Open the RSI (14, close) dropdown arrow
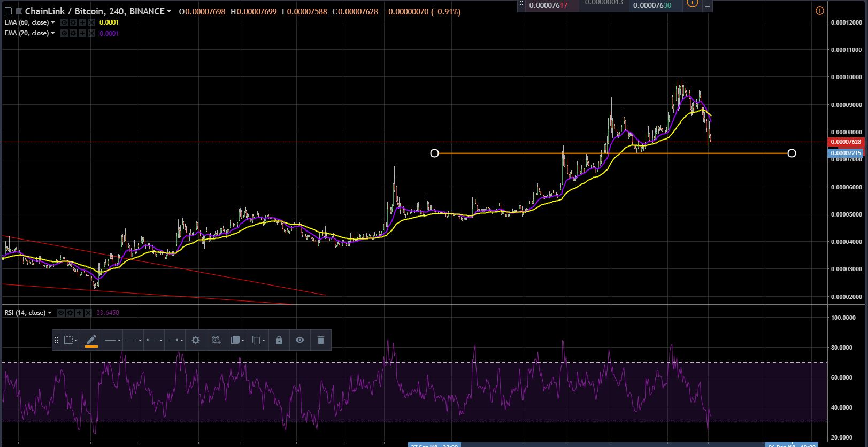 50,313
